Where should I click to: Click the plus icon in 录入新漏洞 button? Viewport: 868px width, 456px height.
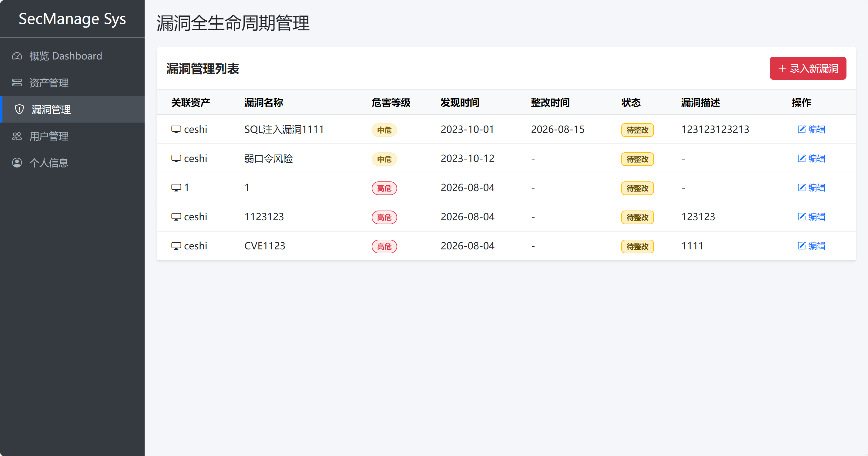pos(782,69)
